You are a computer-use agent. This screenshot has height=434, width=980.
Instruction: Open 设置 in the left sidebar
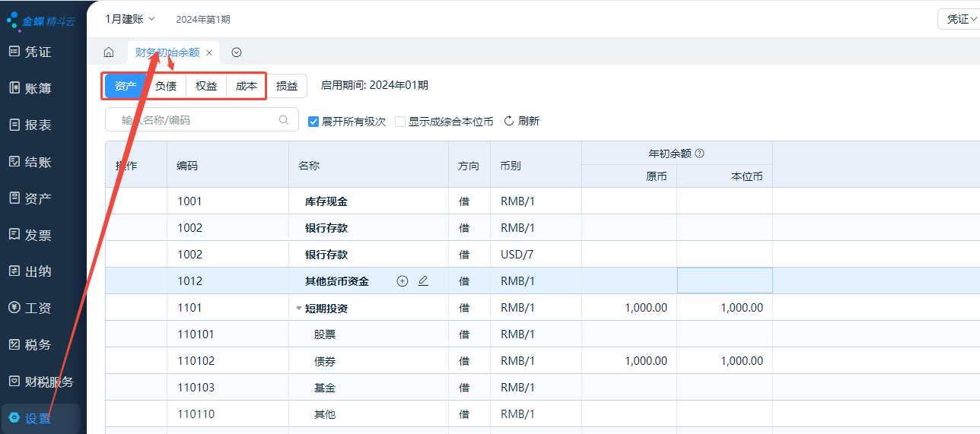(x=38, y=418)
